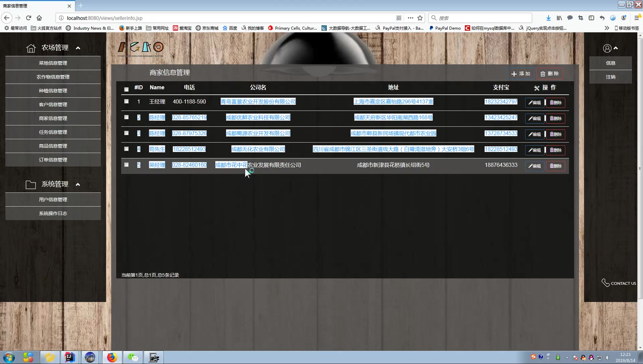The height and width of the screenshot is (364, 643).
Task: Reload the page with the refresh icon
Action: point(28,18)
